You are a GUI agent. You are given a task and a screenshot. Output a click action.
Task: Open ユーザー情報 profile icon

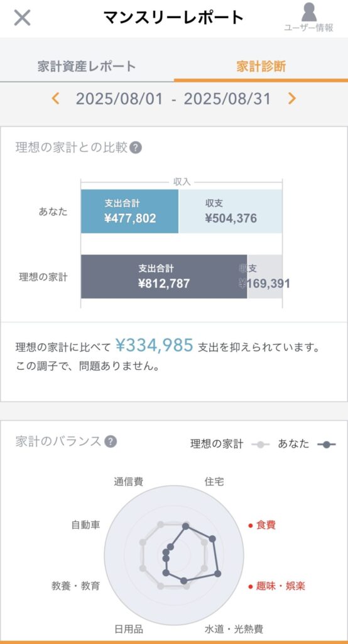308,17
